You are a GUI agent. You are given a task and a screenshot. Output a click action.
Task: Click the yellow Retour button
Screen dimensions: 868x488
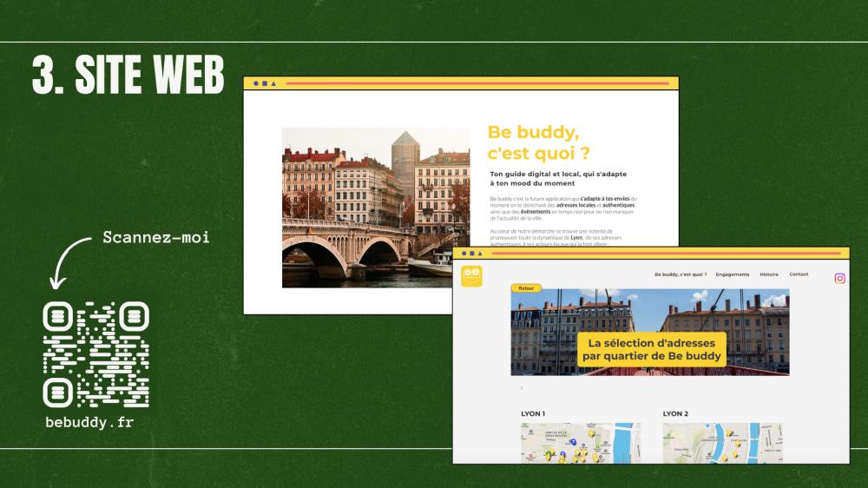526,288
